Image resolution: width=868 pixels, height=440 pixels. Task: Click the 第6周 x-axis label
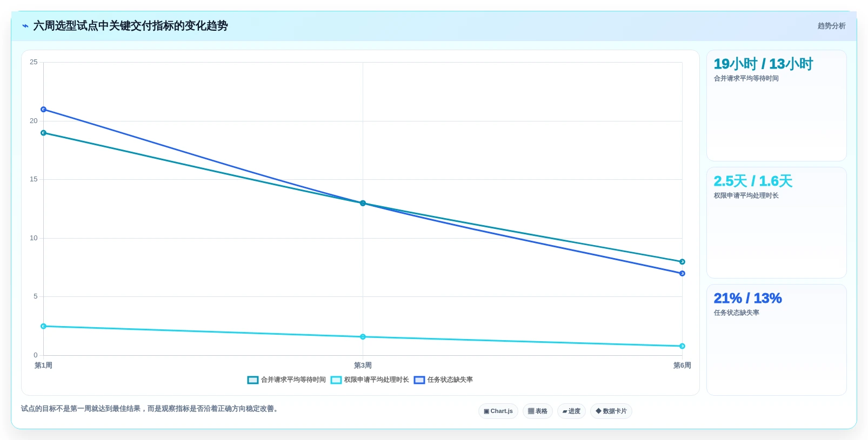coord(682,365)
